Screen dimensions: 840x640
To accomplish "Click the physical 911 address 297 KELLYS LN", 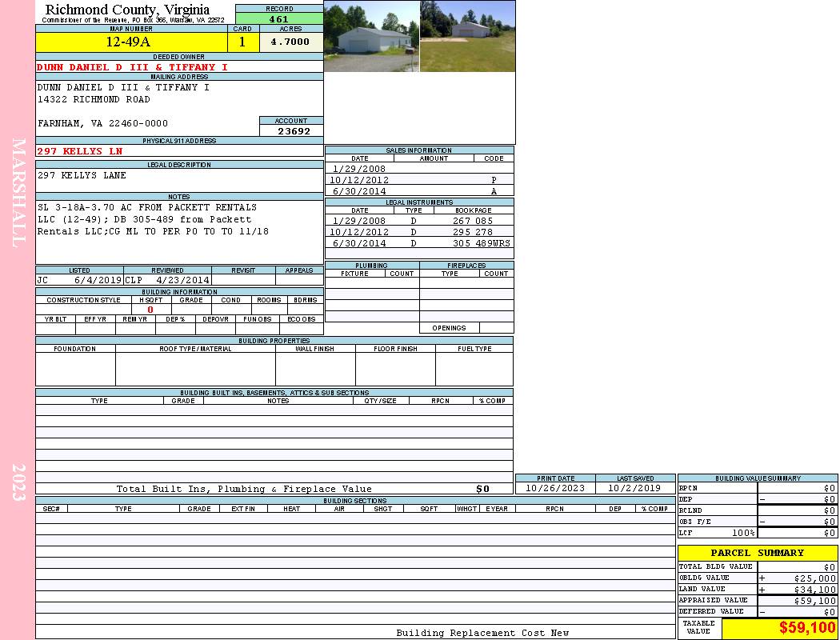I will click(80, 151).
